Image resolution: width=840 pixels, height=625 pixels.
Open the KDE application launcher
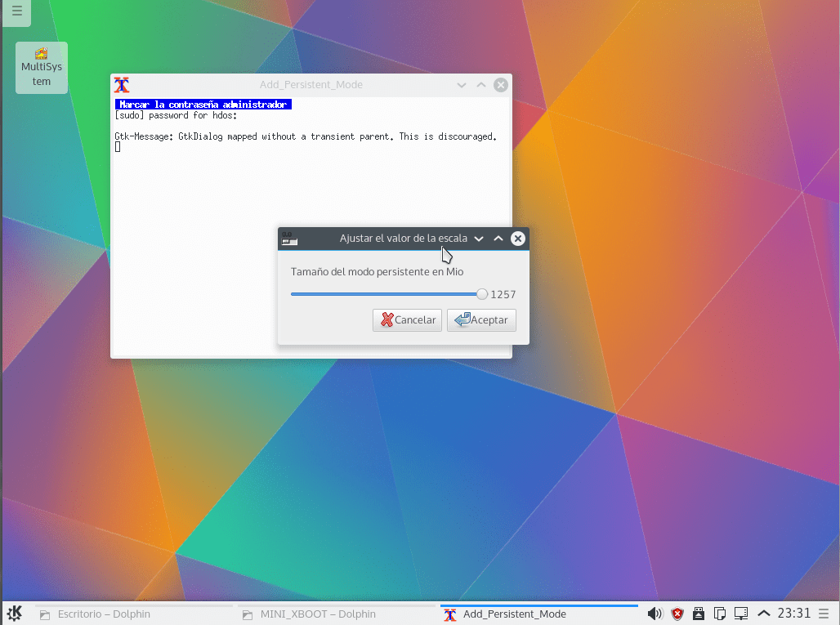click(15, 614)
